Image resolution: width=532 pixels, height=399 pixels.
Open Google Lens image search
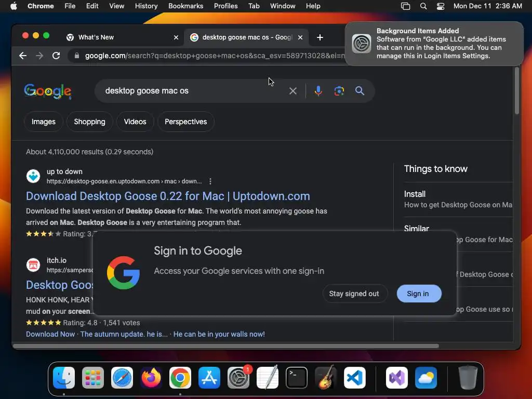tap(339, 91)
